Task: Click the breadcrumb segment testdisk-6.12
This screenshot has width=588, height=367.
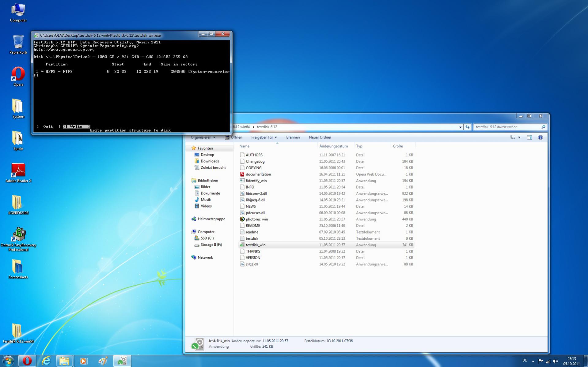Action: pos(267,127)
